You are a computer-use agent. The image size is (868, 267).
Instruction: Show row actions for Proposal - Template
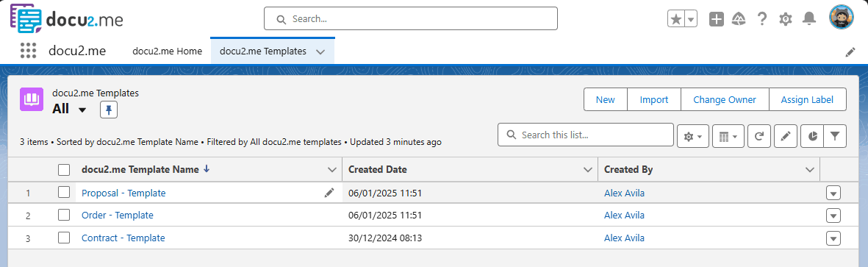point(833,193)
